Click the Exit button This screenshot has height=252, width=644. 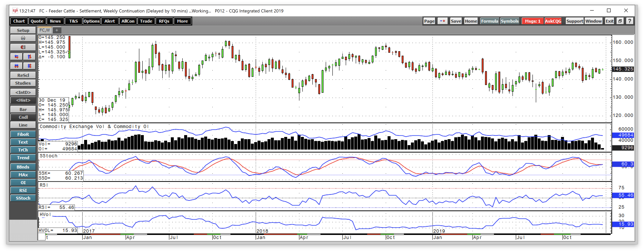pos(610,21)
